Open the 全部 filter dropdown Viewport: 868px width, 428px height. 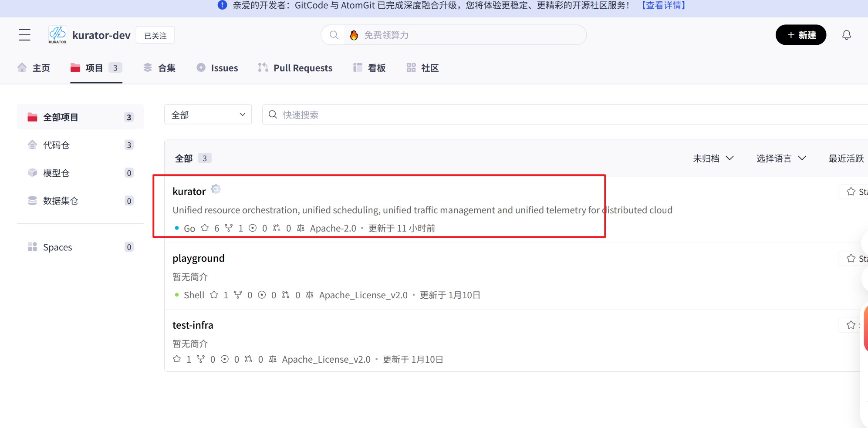click(x=208, y=115)
